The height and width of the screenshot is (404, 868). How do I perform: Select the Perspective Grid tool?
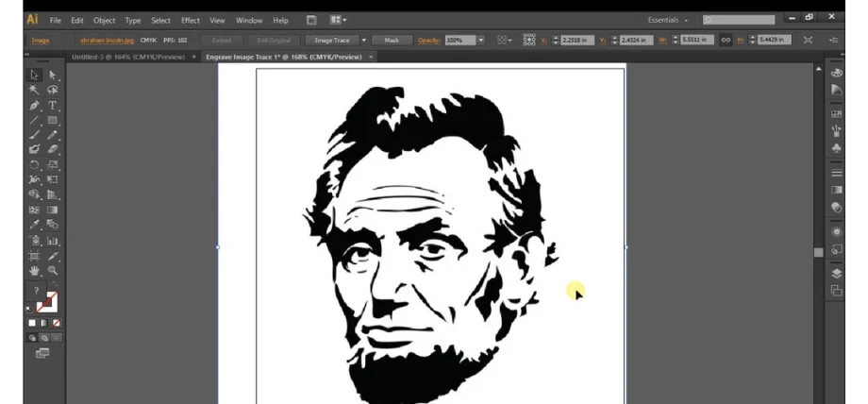(x=53, y=194)
